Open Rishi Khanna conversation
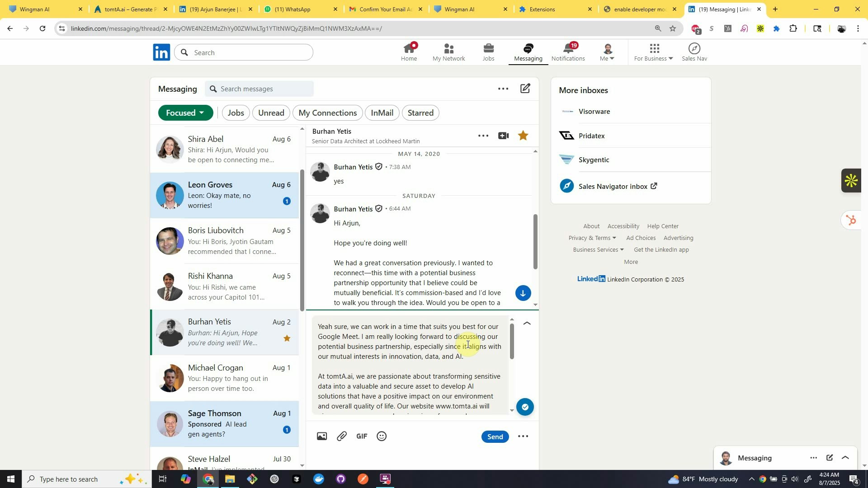Image resolution: width=868 pixels, height=488 pixels. [x=225, y=287]
